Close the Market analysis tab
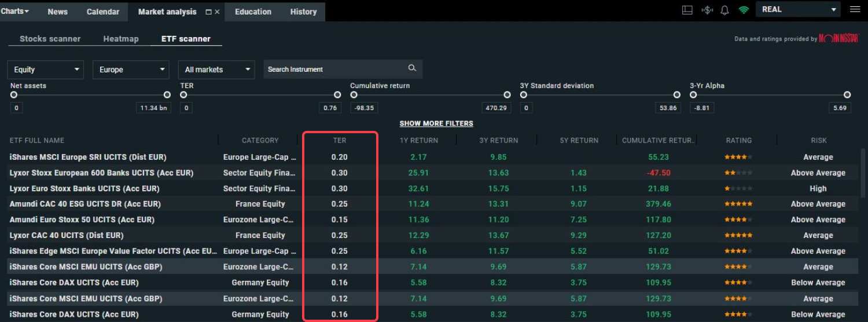 tap(218, 12)
